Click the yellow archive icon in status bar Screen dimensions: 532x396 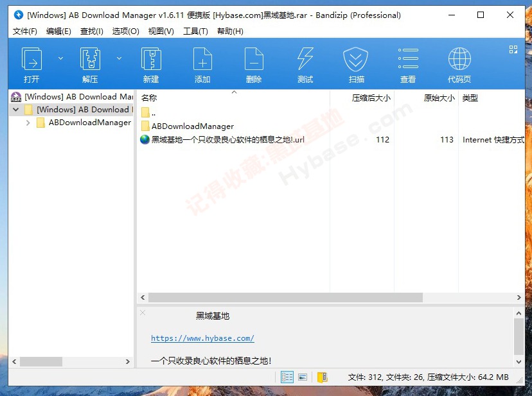tap(323, 377)
